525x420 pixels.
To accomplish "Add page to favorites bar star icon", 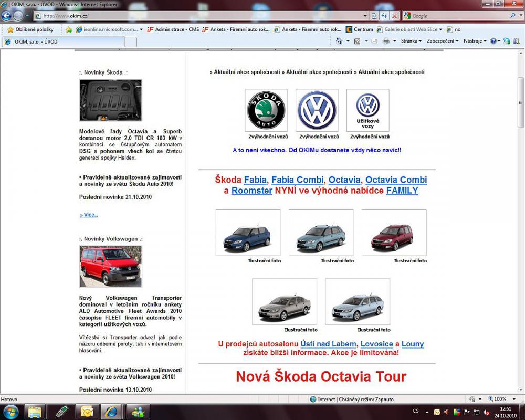I will (69, 29).
